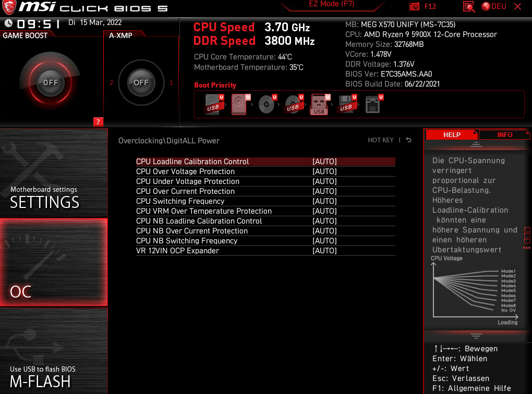Open CPU NB Over Current Protection [AUTO] value
The height and width of the screenshot is (394, 532).
click(x=324, y=231)
